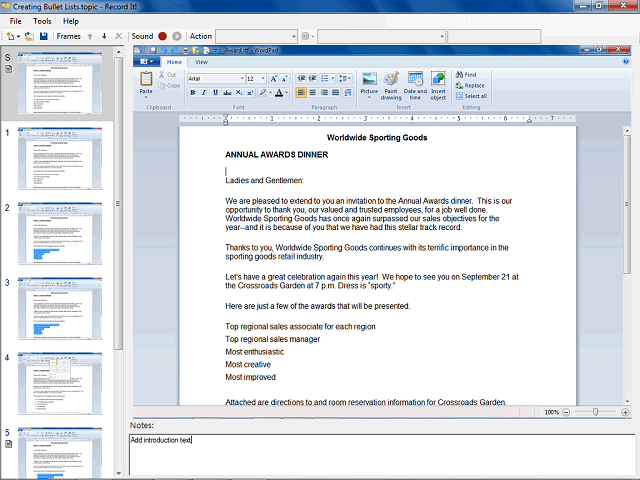
Task: Click the font color A swatch
Action: 279,93
